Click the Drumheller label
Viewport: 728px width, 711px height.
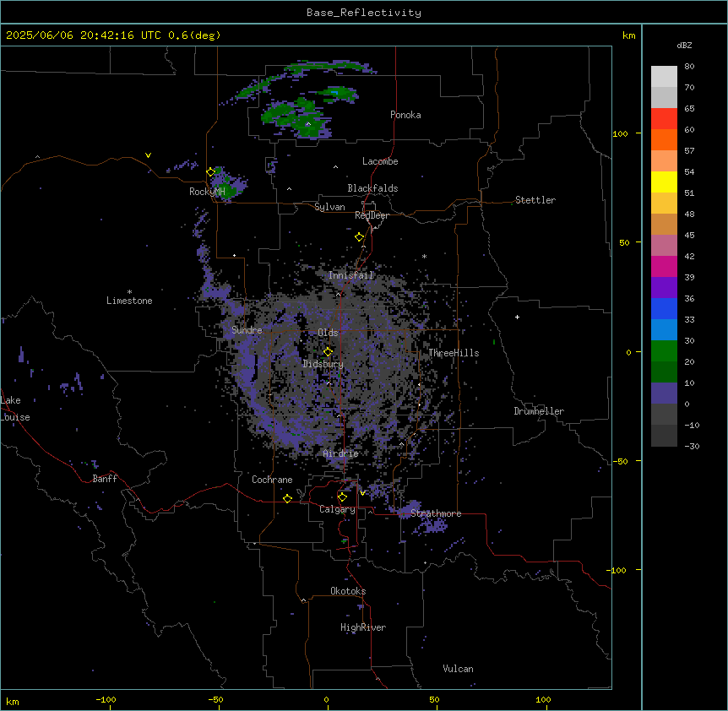pos(539,411)
